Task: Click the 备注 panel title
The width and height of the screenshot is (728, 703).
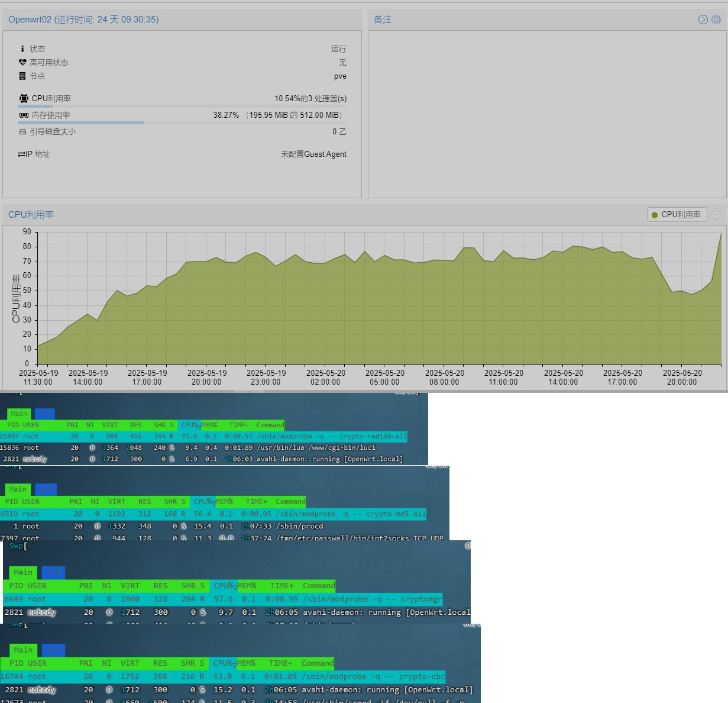Action: pyautogui.click(x=383, y=20)
